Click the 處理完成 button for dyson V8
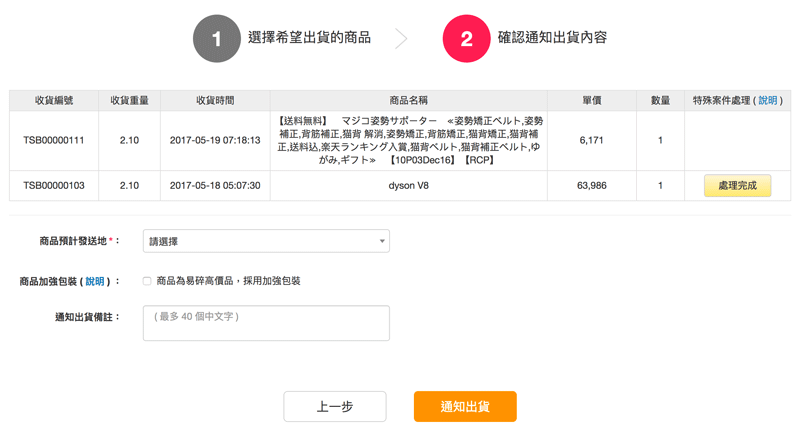800x430 pixels. pyautogui.click(x=737, y=186)
